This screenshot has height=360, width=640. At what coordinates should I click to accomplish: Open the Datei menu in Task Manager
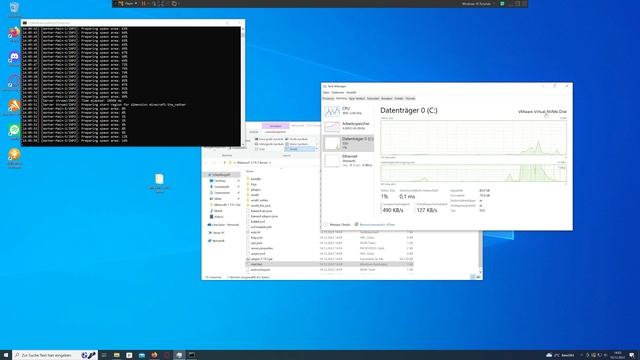(x=326, y=93)
